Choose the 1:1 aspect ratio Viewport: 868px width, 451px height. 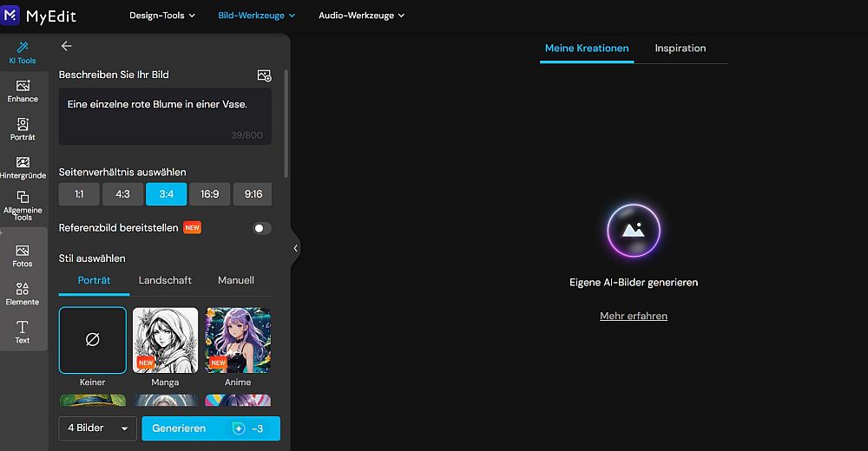(x=79, y=194)
